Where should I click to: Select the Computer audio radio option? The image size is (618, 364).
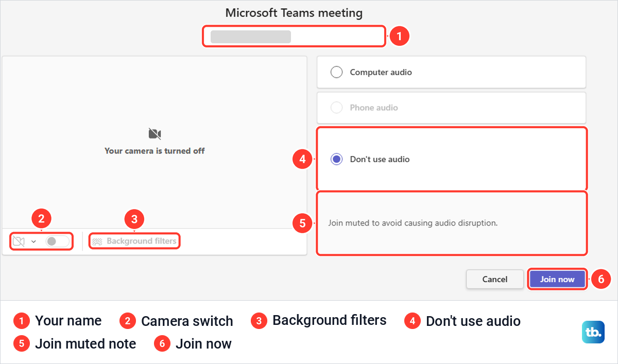[x=336, y=72]
